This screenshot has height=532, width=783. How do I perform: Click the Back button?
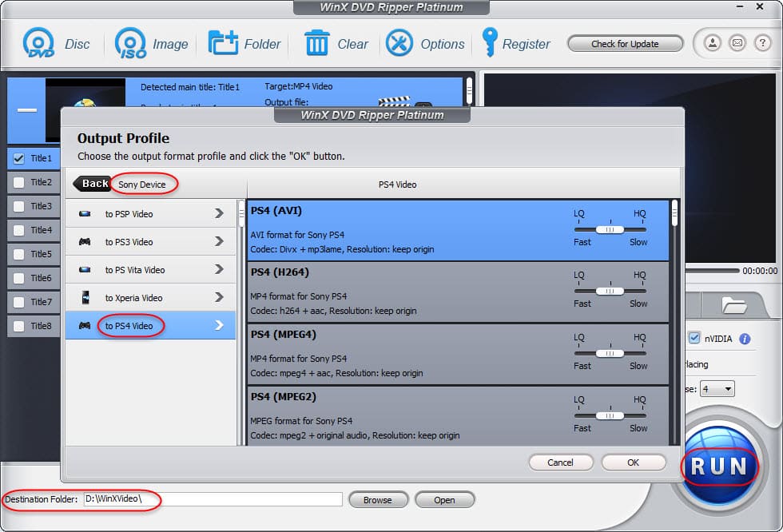coord(91,184)
